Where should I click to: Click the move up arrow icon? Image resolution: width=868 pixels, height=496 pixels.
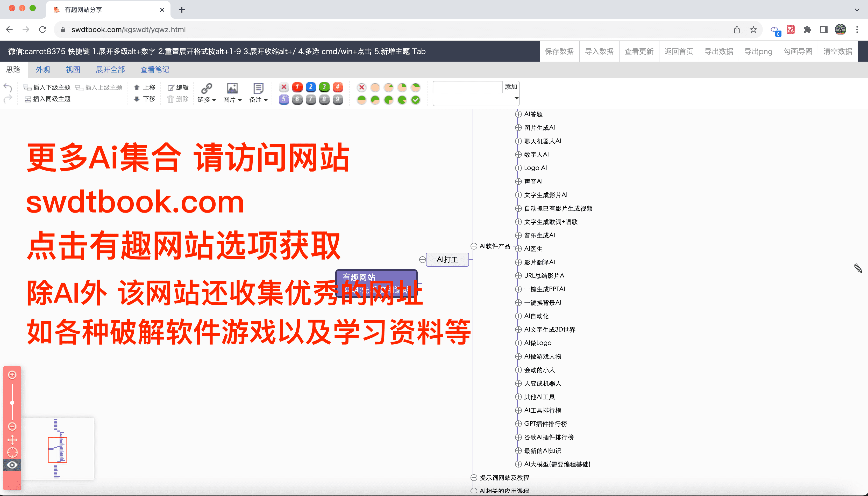tap(137, 87)
